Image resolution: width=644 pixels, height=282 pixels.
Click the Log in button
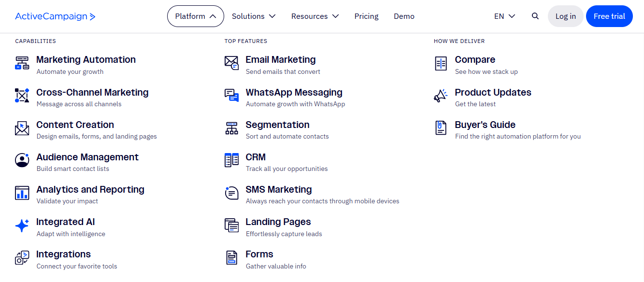click(565, 16)
